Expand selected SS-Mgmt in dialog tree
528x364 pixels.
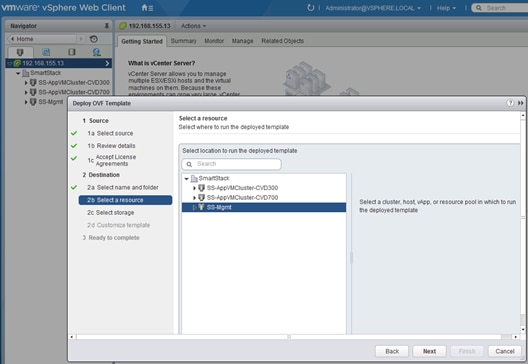coord(194,207)
